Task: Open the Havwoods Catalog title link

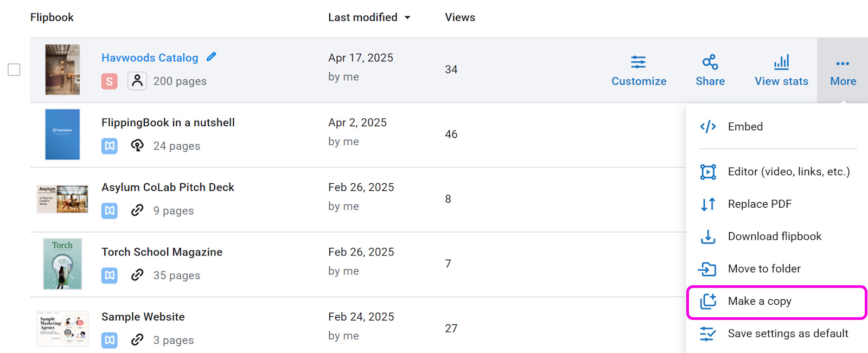Action: point(150,57)
